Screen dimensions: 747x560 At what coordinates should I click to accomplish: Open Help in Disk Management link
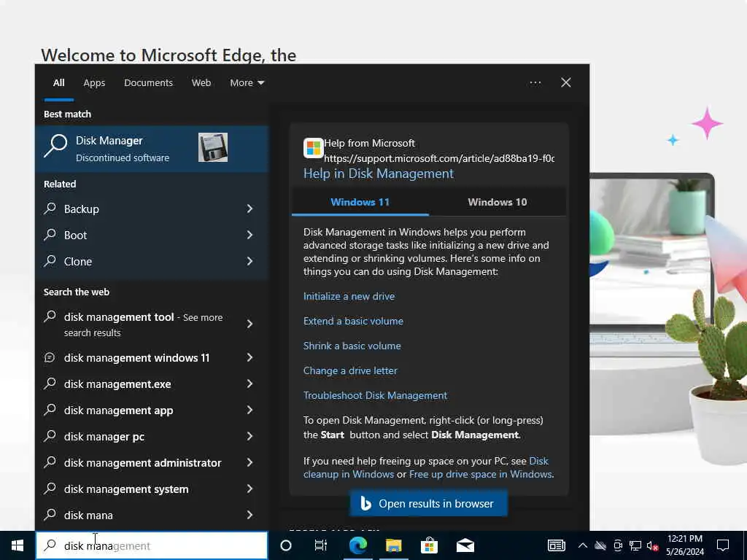coord(379,174)
